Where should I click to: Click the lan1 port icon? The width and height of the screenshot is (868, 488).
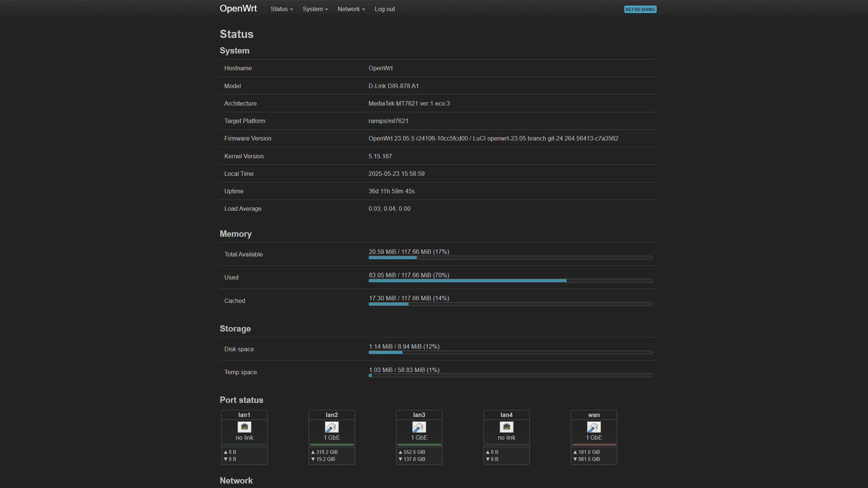click(x=244, y=427)
